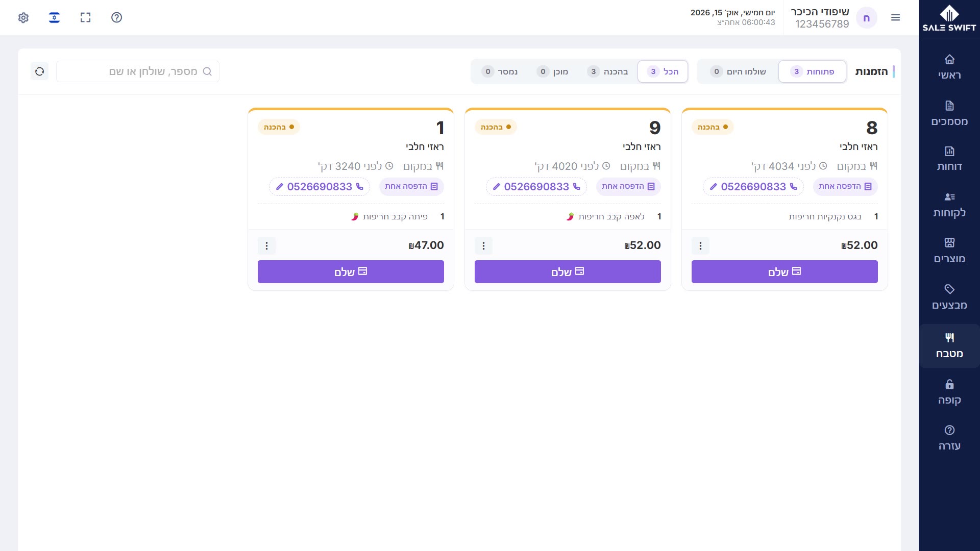Open מוצרים products in sidebar

[949, 251]
